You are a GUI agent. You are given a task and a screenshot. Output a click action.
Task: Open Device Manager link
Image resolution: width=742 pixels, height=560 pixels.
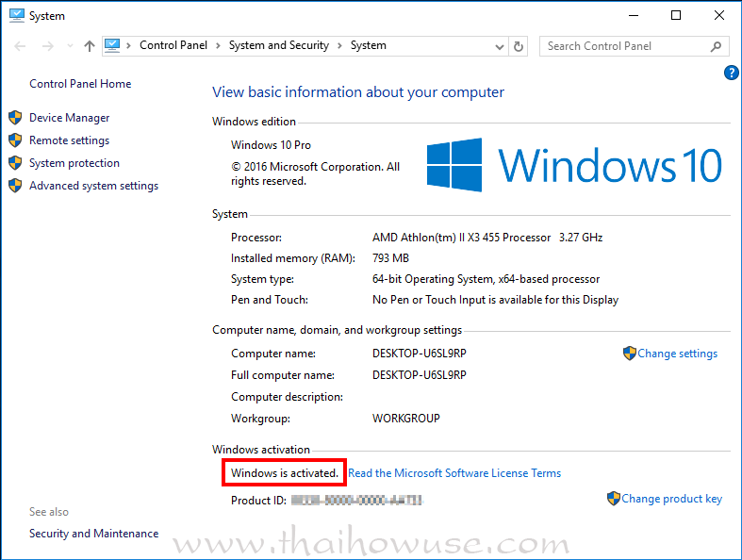click(69, 118)
